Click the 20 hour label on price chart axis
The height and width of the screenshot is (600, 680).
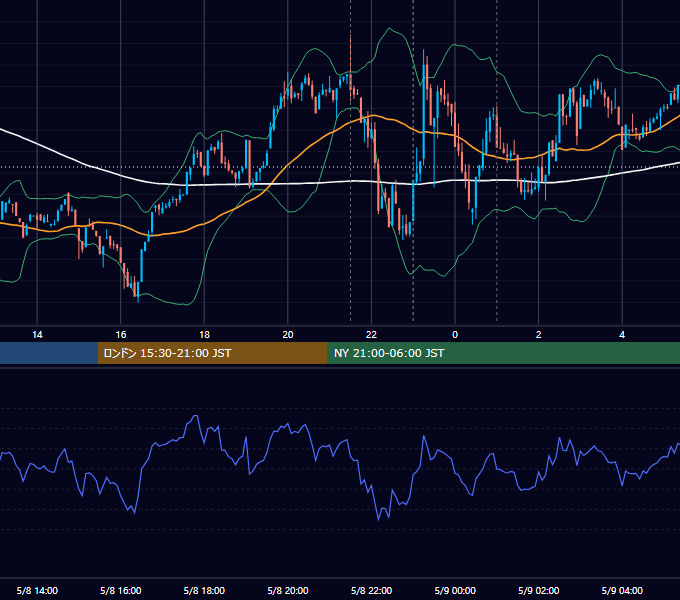coord(288,335)
